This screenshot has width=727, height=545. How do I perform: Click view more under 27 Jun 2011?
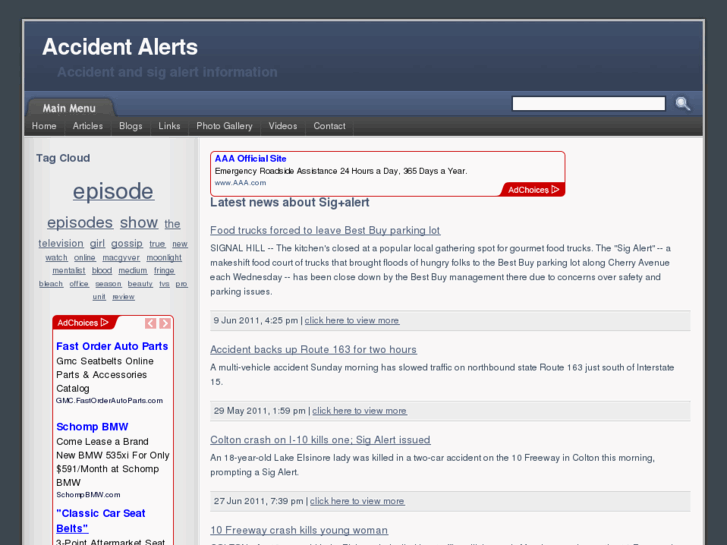point(357,501)
